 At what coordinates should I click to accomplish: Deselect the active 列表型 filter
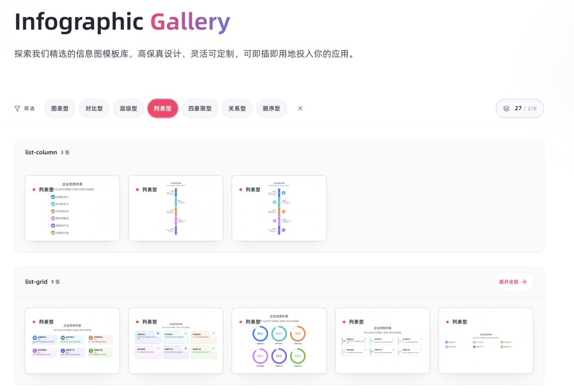pos(163,108)
